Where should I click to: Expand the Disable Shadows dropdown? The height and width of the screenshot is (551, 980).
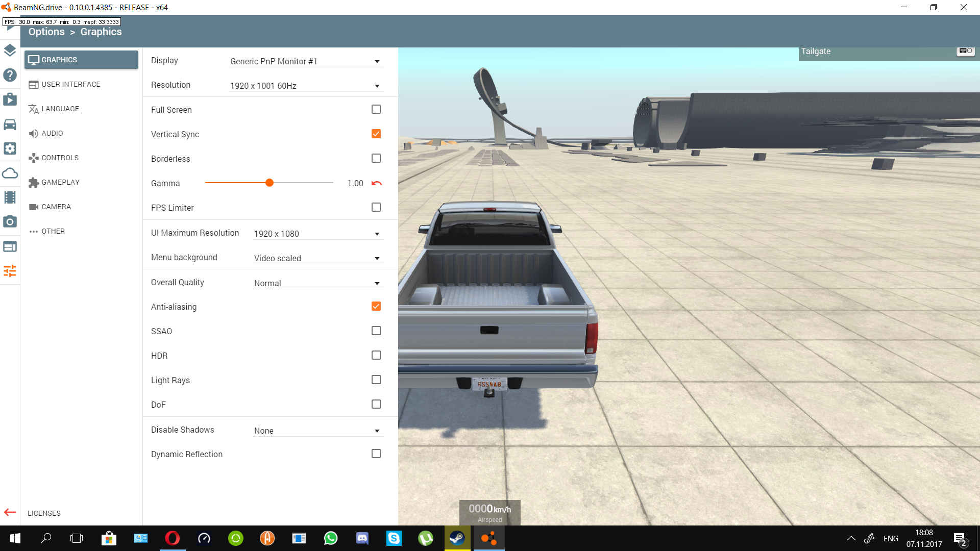click(x=317, y=431)
